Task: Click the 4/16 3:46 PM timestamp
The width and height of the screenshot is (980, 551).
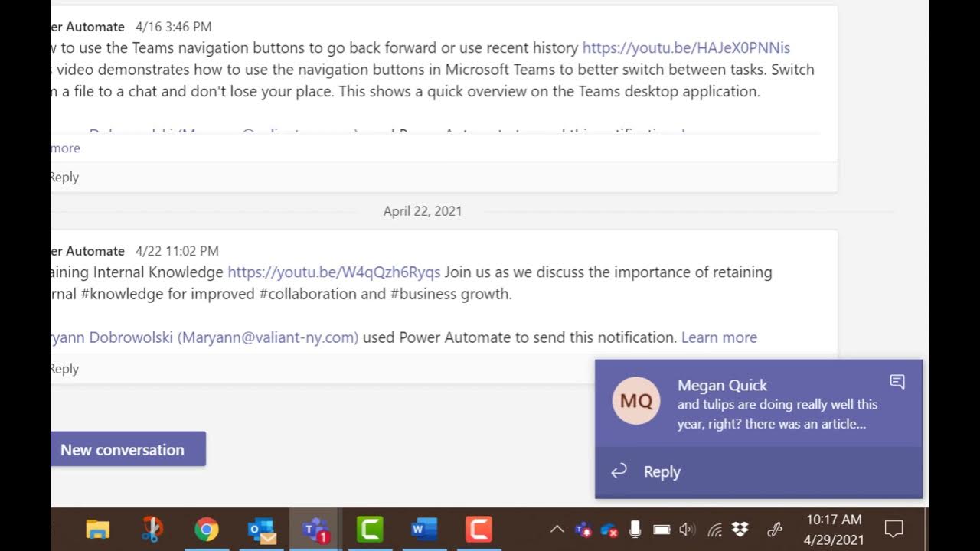Action: pos(174,27)
